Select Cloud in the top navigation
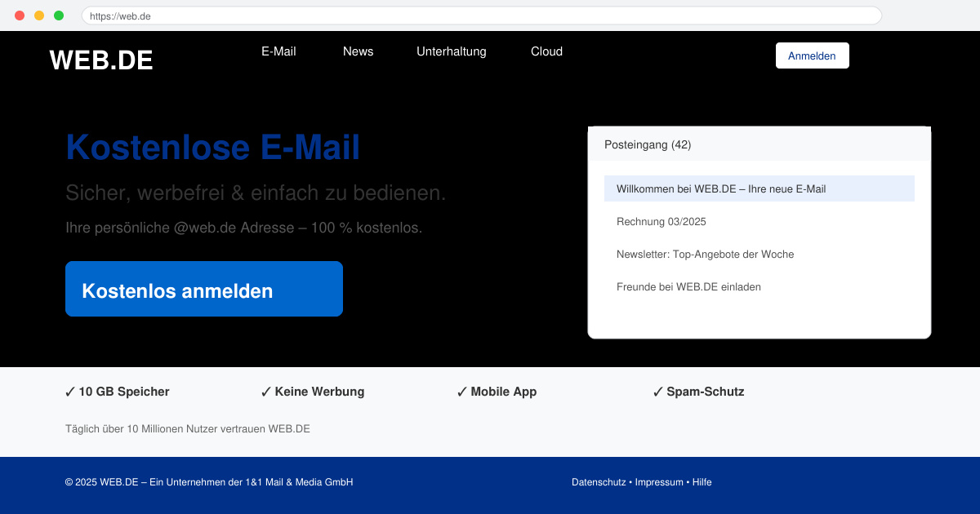This screenshot has width=980, height=514. click(x=546, y=51)
